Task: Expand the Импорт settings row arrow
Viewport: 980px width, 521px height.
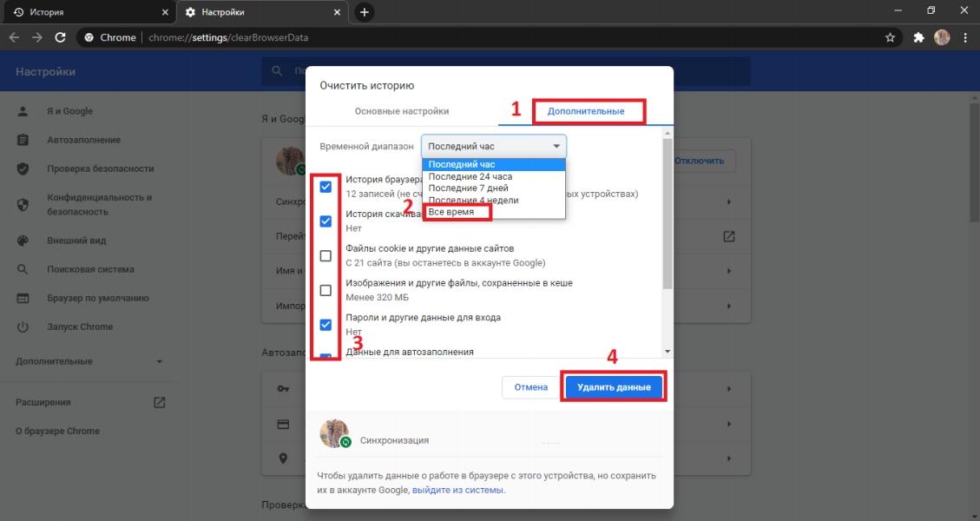Action: pos(729,307)
